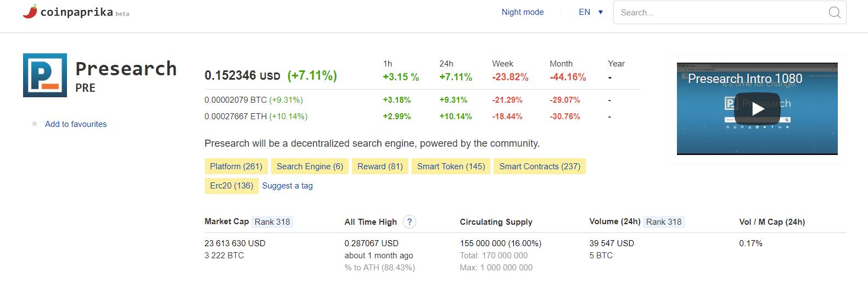The image size is (868, 283).
Task: Click Suggest a tag link
Action: 287,186
